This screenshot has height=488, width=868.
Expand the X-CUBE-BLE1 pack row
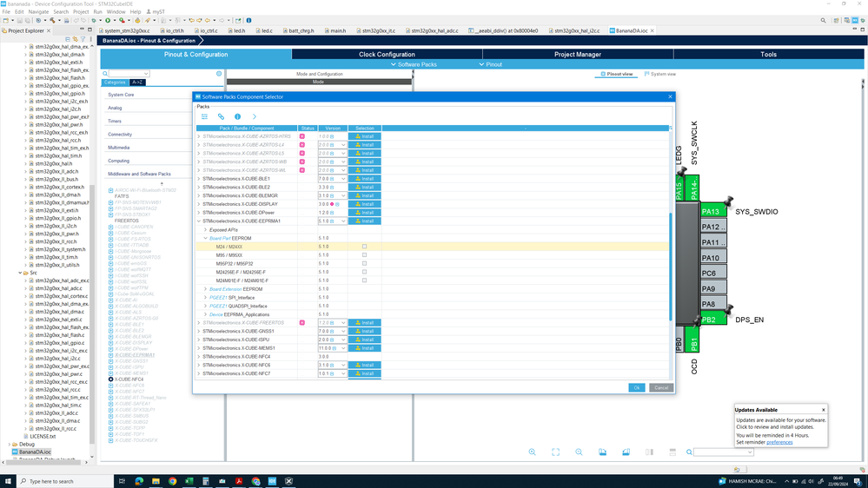[x=199, y=179]
